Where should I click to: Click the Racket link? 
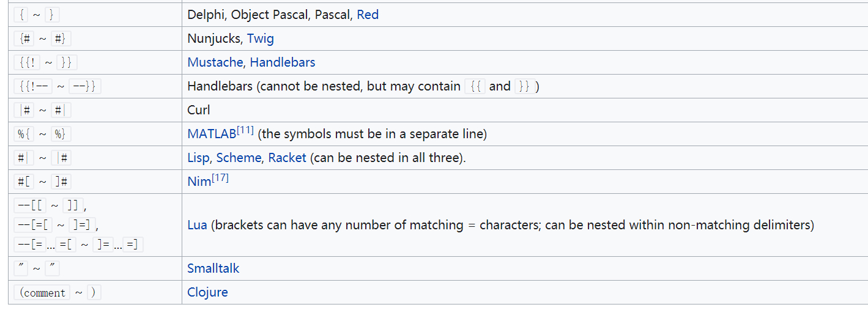click(287, 158)
